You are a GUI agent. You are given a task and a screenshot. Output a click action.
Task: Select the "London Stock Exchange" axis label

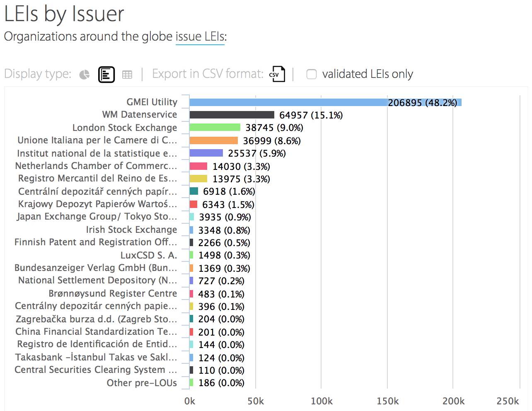[125, 128]
